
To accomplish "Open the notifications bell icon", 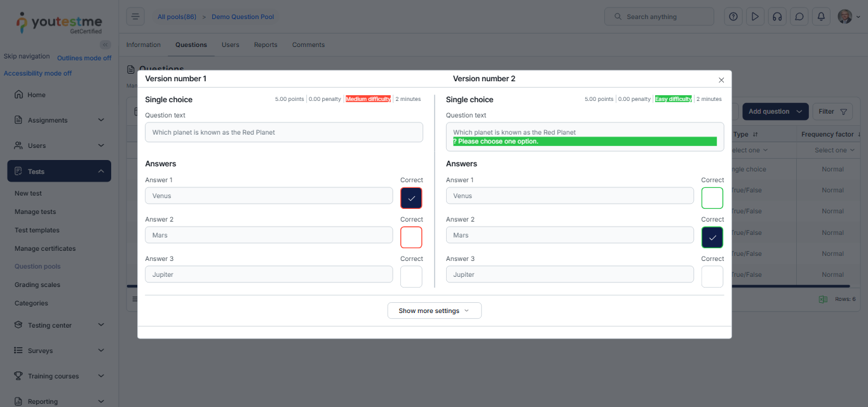I will click(x=822, y=17).
